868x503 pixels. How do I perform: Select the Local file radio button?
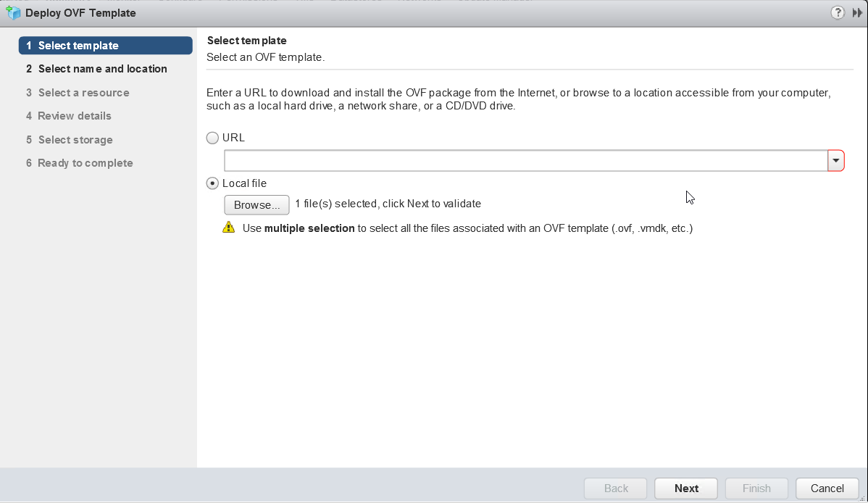(212, 183)
